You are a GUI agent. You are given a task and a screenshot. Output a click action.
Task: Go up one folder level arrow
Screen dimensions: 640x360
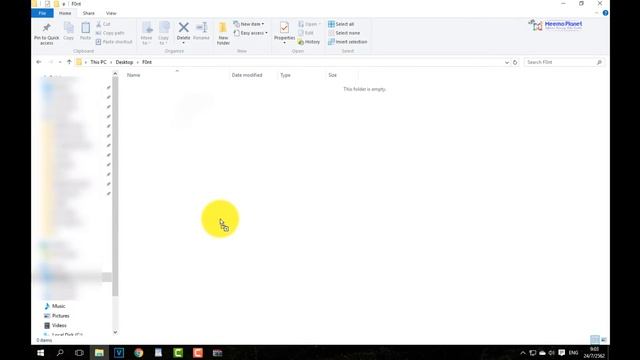pos(69,62)
